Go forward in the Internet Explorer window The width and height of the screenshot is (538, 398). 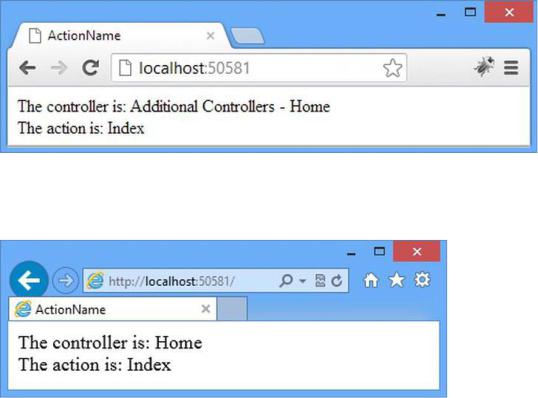(x=66, y=280)
